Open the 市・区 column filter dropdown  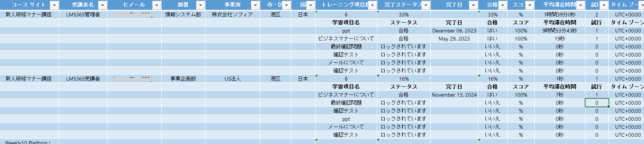pos(287,5)
